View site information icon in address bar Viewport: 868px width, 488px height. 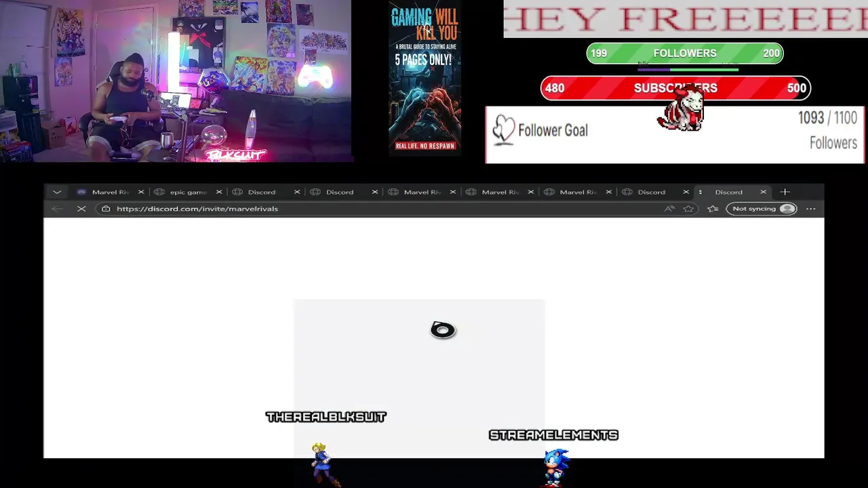[x=106, y=209]
